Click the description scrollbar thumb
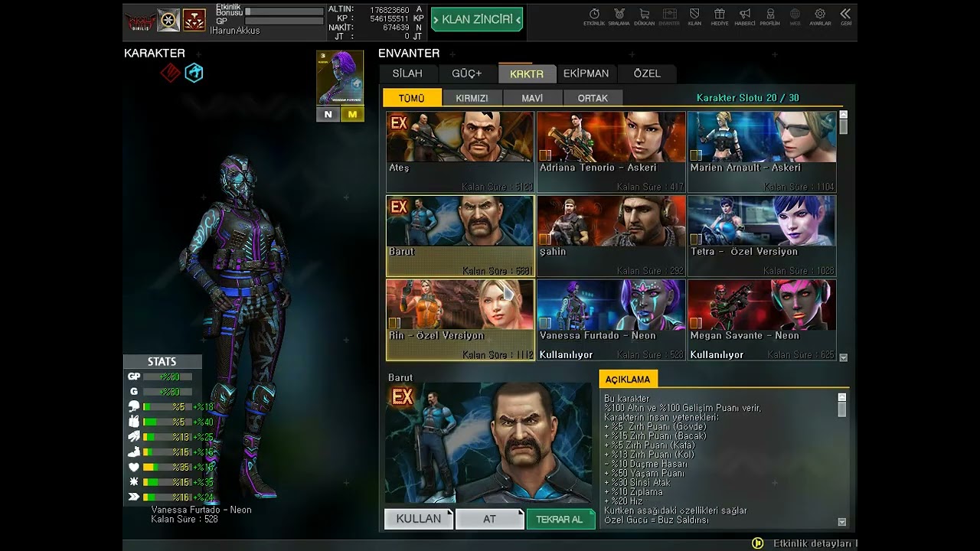980x551 pixels. coord(842,409)
